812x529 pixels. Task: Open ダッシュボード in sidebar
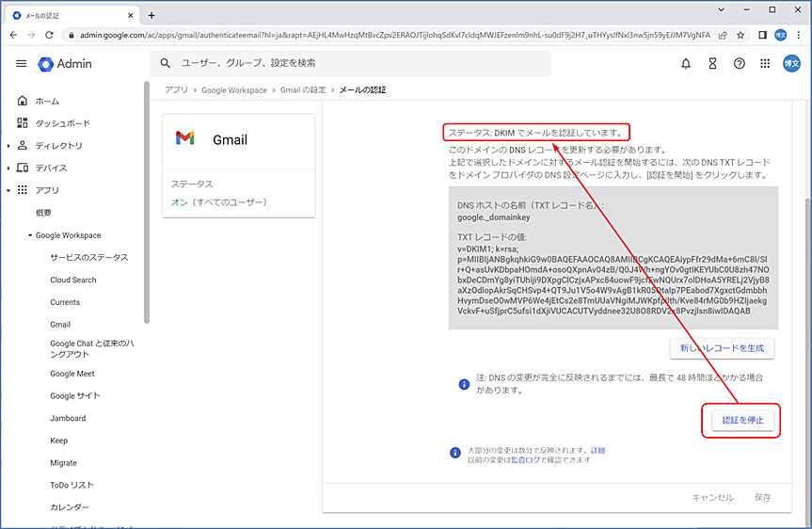coord(63,123)
